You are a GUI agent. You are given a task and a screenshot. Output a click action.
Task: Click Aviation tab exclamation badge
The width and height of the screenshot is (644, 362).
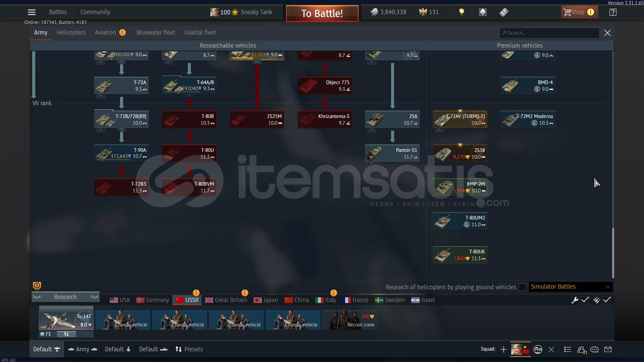pos(122,33)
